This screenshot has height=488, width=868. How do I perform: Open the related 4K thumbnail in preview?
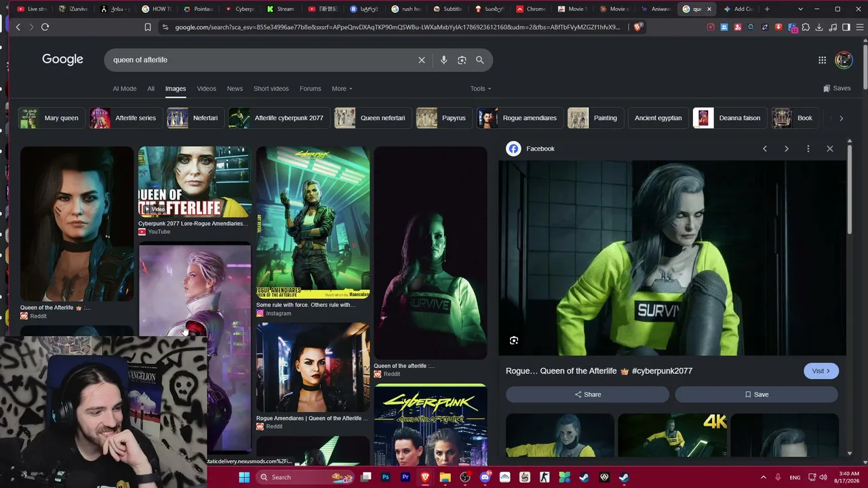tap(672, 435)
